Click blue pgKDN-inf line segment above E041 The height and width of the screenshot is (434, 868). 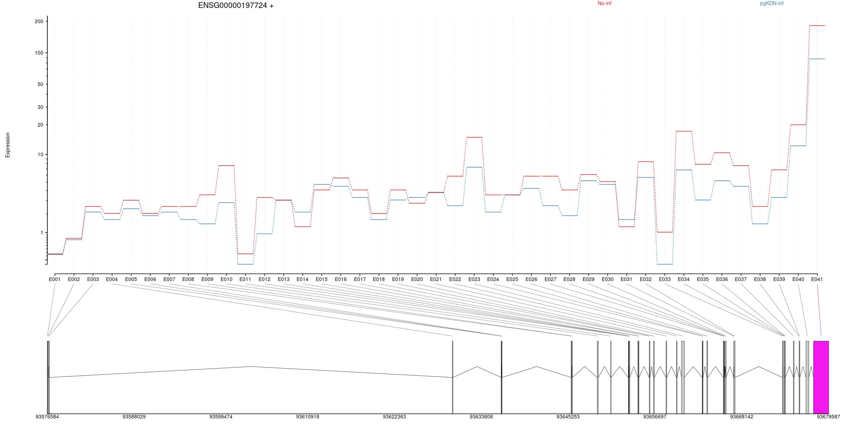click(x=817, y=59)
